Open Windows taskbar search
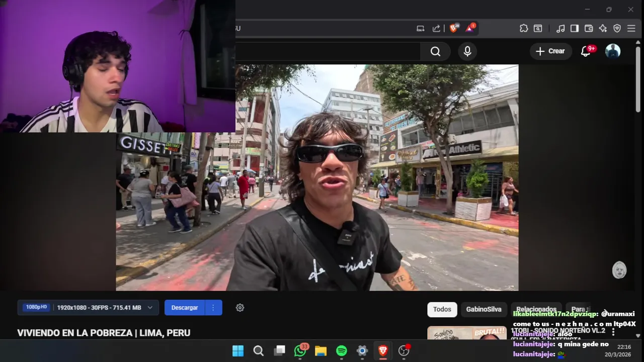644x362 pixels. [259, 351]
